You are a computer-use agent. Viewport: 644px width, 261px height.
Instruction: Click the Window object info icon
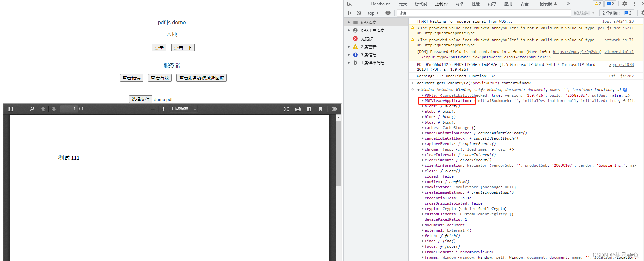pyautogui.click(x=625, y=90)
